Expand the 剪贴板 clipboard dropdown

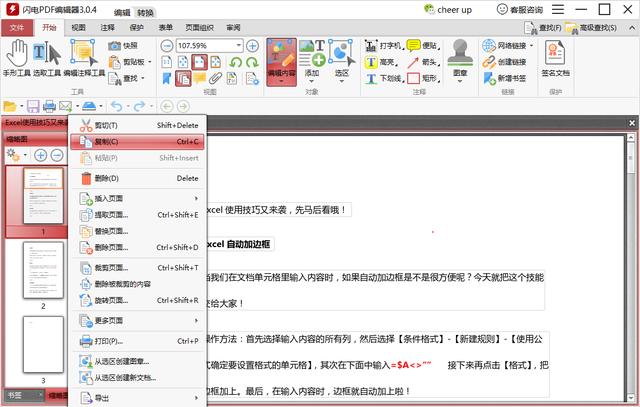click(150, 62)
